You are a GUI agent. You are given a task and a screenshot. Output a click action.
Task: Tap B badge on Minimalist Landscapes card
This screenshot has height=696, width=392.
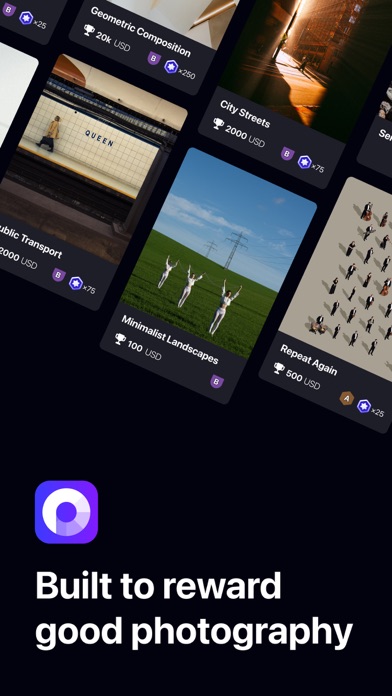[x=217, y=381]
